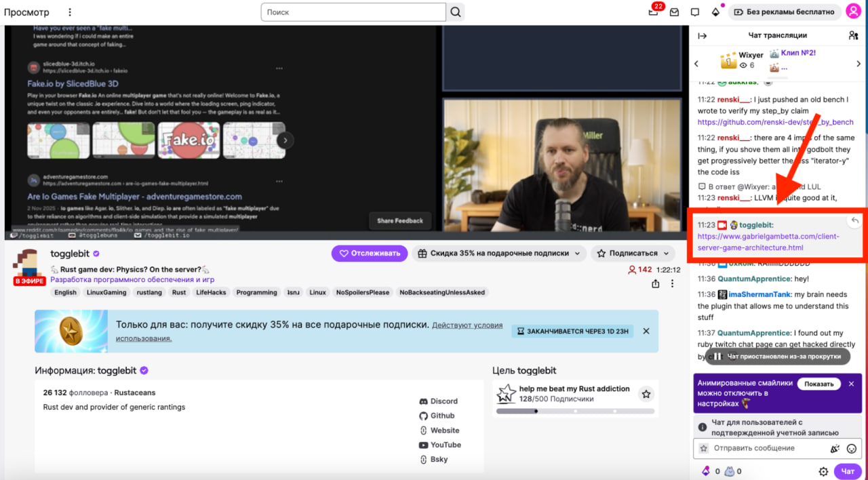Open the three-dots menu next to Просмотр
868x480 pixels.
click(x=70, y=12)
